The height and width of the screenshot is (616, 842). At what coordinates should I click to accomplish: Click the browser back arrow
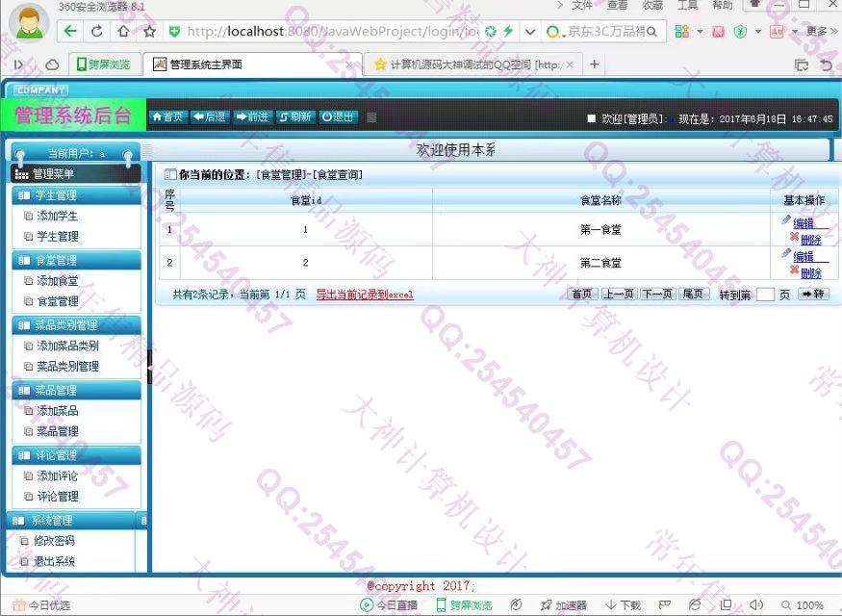[x=70, y=31]
